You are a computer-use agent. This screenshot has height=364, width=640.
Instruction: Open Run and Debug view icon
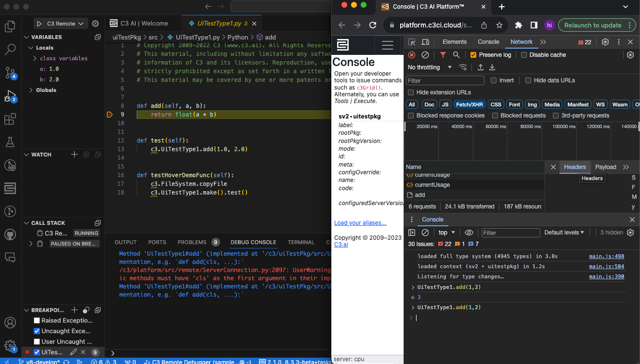10,96
